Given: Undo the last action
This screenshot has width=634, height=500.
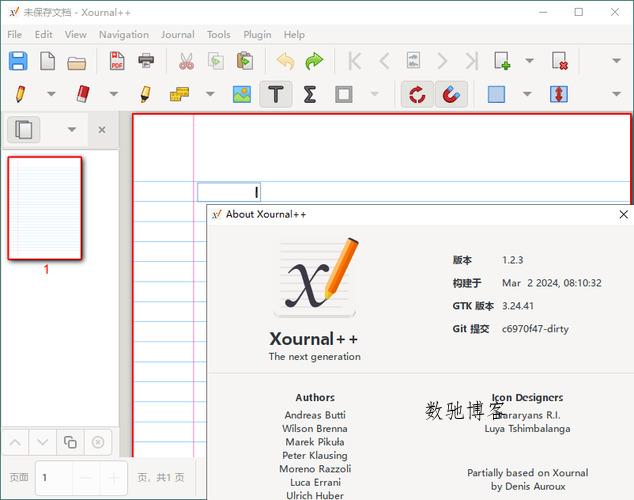Looking at the screenshot, I should coord(285,61).
